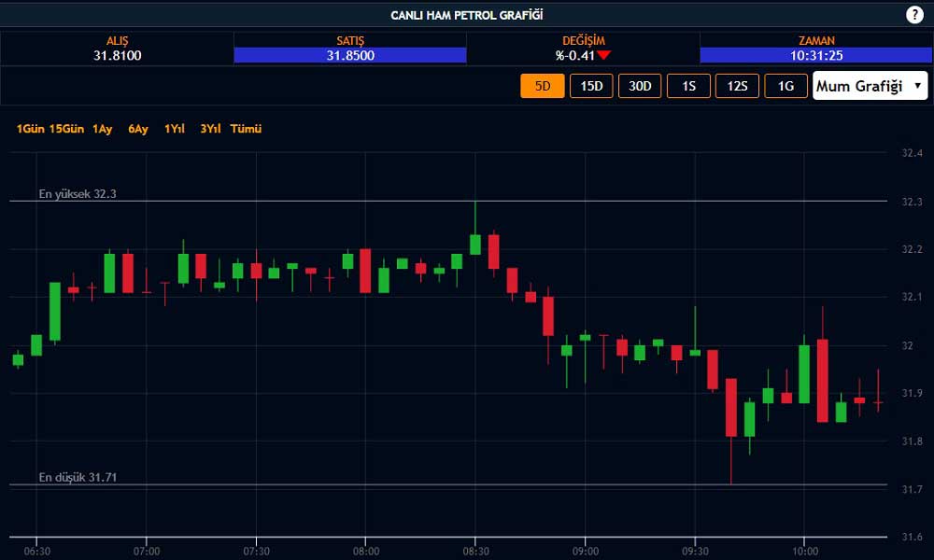Click the 32.4 price axis label
934x560 pixels.
(x=912, y=153)
